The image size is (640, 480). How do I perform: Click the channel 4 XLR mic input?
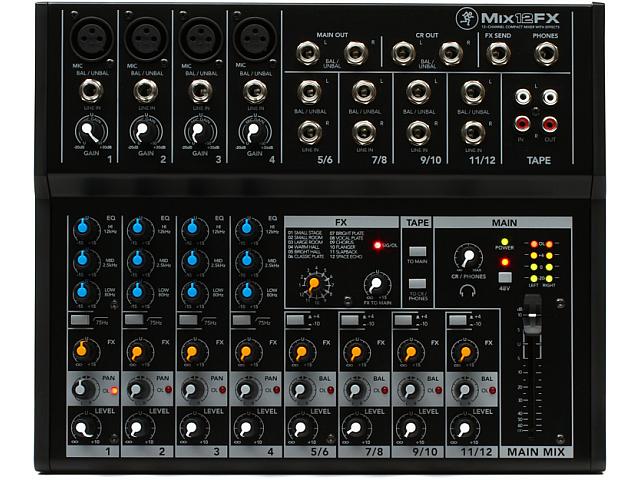pyautogui.click(x=253, y=39)
